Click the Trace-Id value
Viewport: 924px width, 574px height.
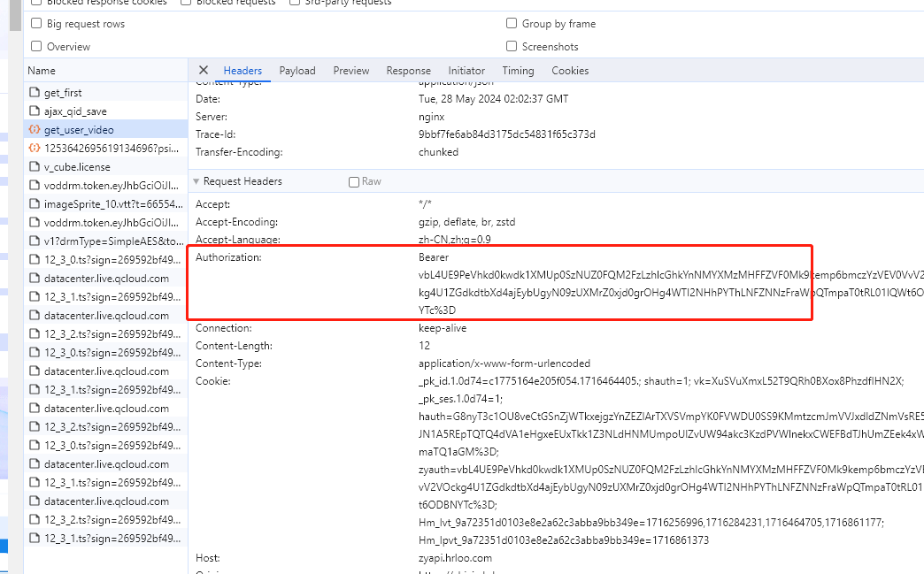pyautogui.click(x=507, y=134)
